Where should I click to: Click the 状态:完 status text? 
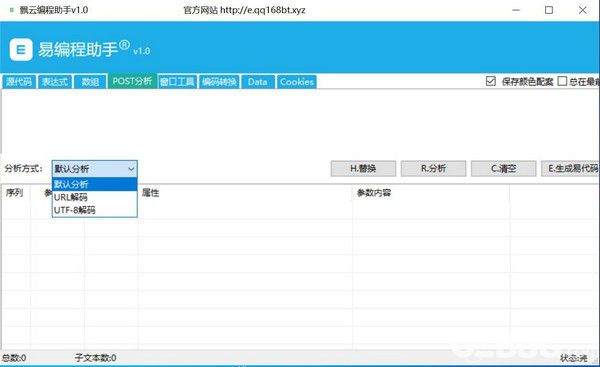pos(574,358)
